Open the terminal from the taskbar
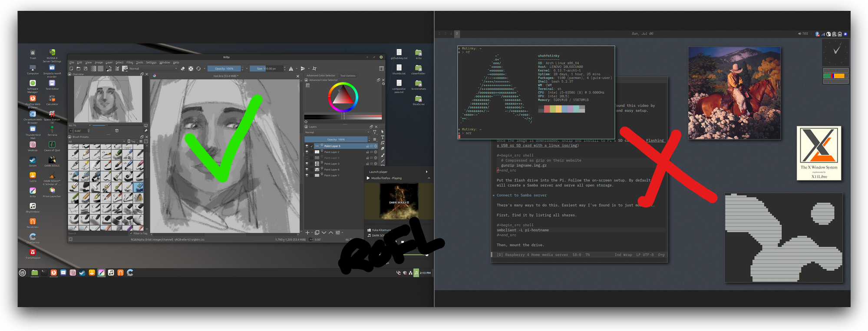 coord(44,273)
